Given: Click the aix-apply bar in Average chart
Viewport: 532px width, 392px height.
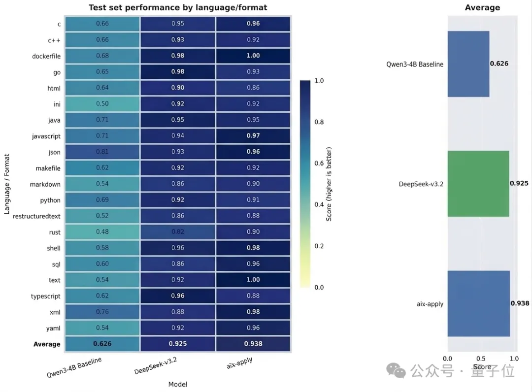Looking at the screenshot, I should point(478,303).
